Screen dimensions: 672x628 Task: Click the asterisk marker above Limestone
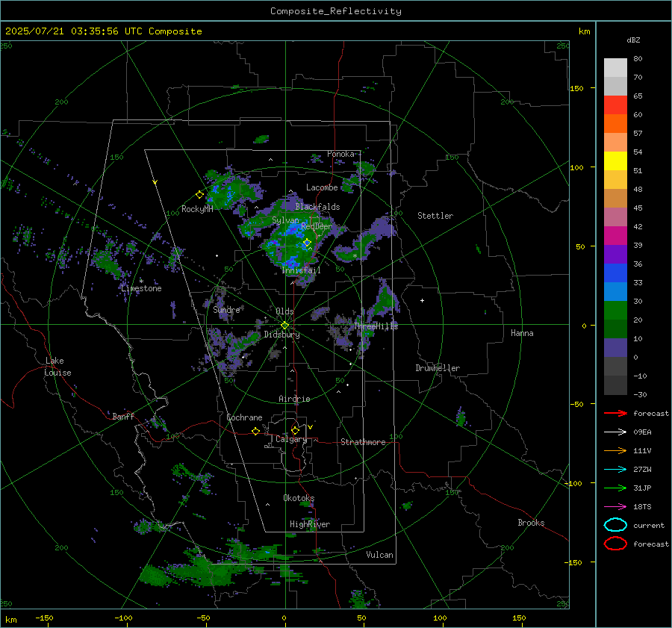click(141, 282)
